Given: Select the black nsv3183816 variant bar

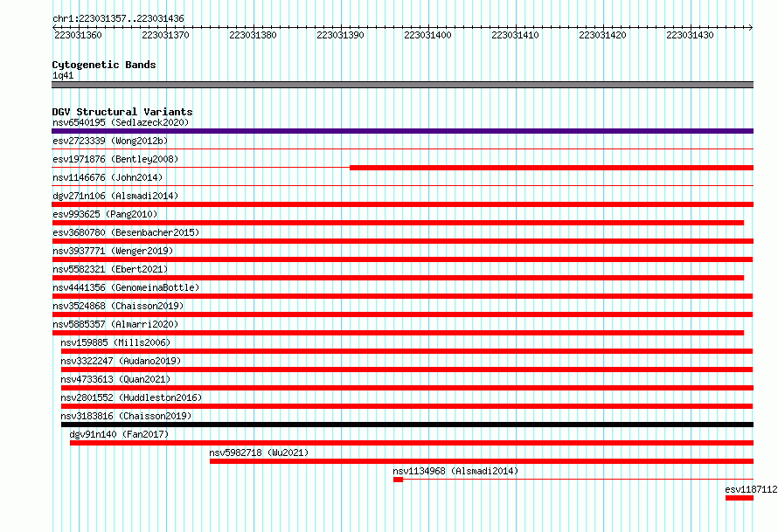Looking at the screenshot, I should coord(407,425).
